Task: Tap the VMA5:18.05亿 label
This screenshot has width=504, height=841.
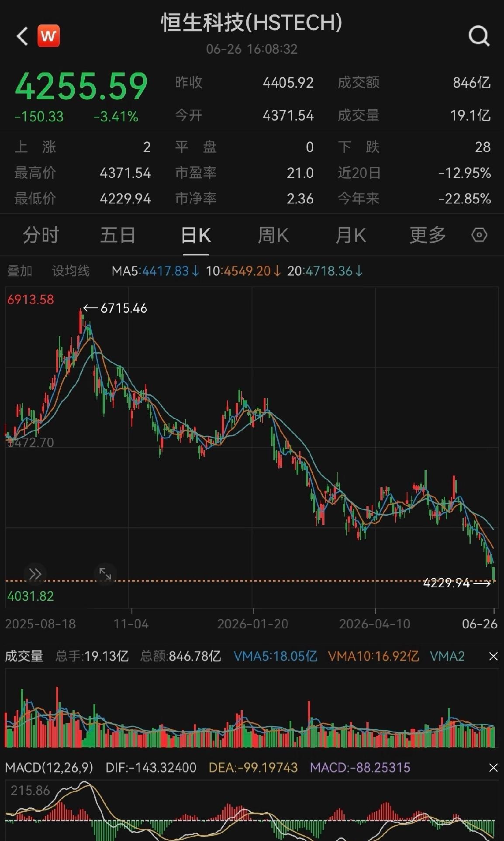Action: pos(276,656)
